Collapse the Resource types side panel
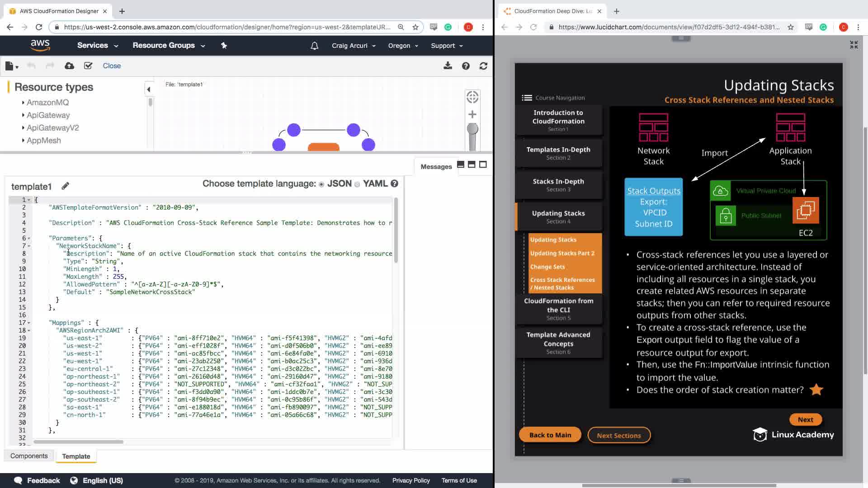The image size is (868, 488). [148, 89]
